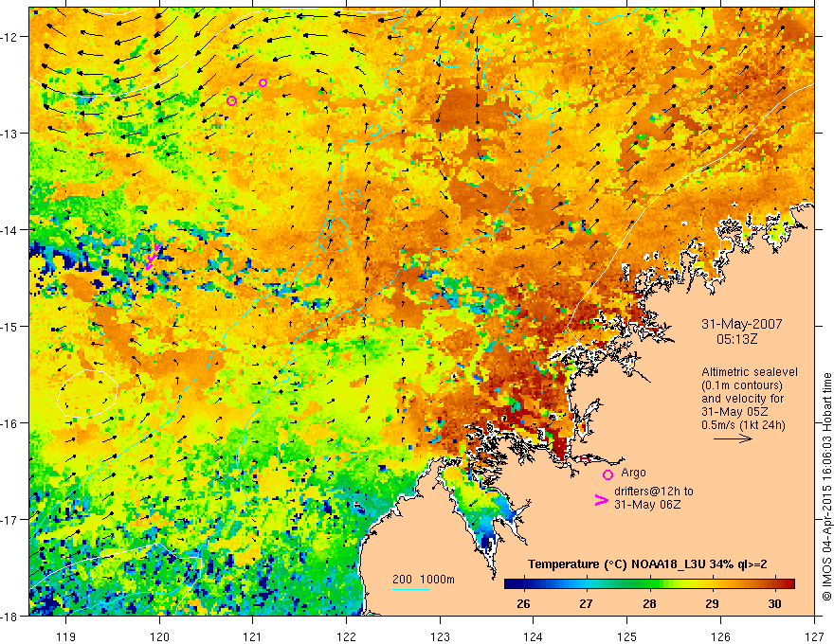
Task: Click the color bar label '30'
Action: click(774, 603)
